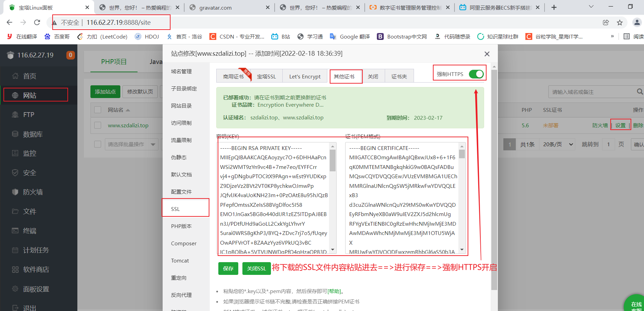This screenshot has width=644, height=311.
Task: Open the 20条/页 page size dropdown
Action: tap(557, 144)
